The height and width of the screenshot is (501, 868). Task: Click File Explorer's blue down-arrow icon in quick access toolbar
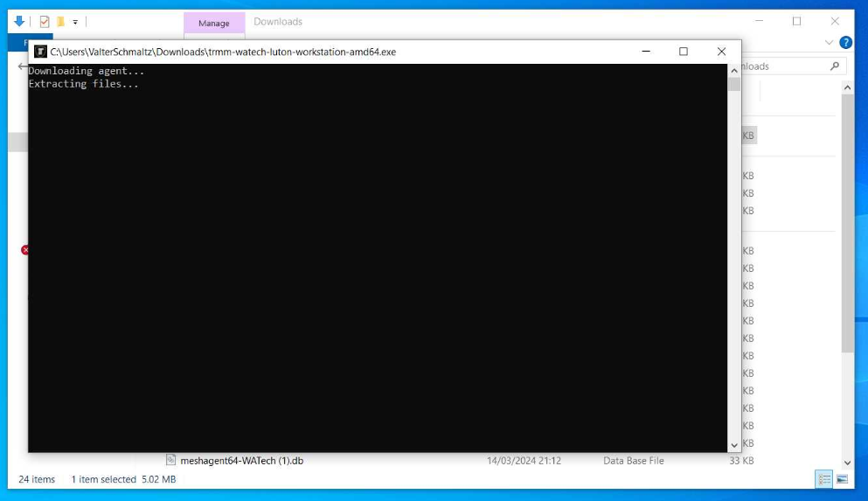click(x=19, y=21)
